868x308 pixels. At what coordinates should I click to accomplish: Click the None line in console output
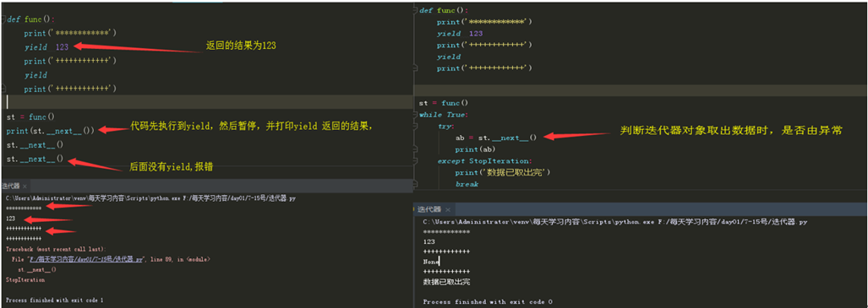[x=431, y=262]
